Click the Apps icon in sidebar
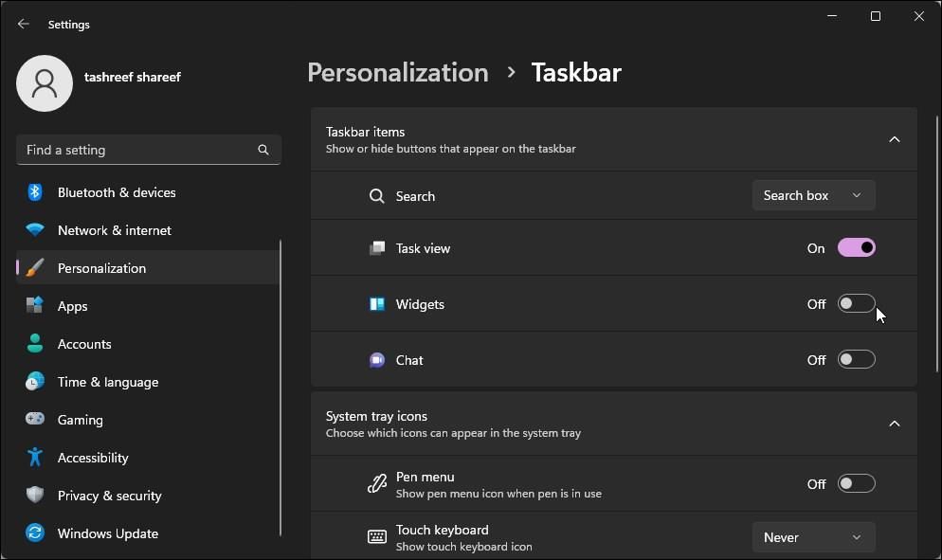 click(35, 305)
